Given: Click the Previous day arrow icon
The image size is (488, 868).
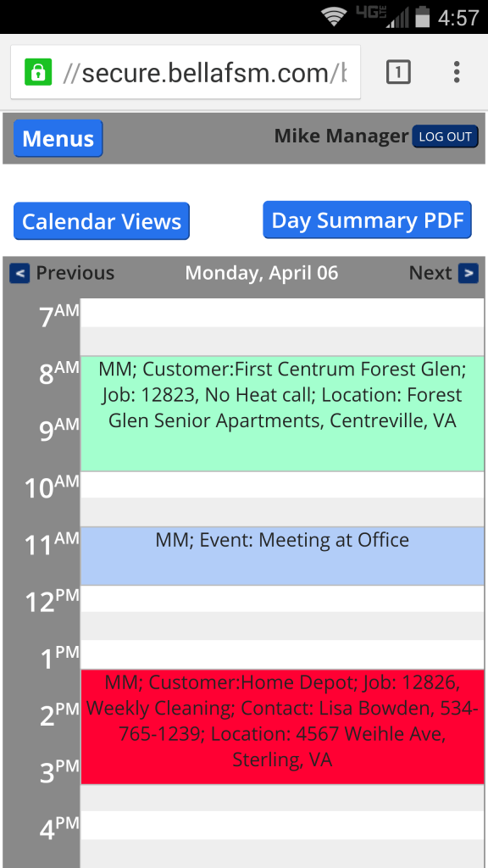Looking at the screenshot, I should tap(19, 273).
